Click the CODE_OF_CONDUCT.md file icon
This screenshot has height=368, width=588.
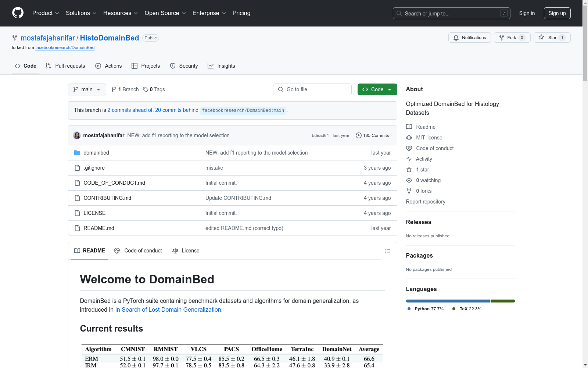coord(77,183)
